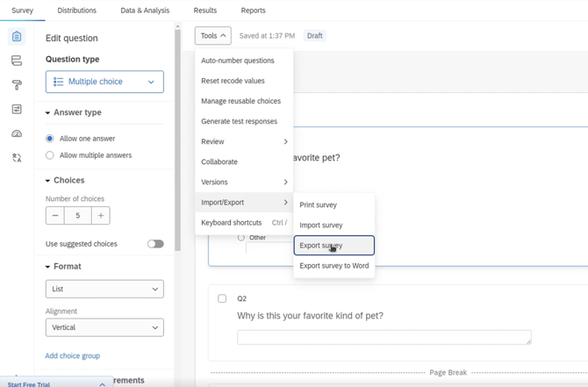Click the Other choice text field
588x387 pixels.
point(269,247)
